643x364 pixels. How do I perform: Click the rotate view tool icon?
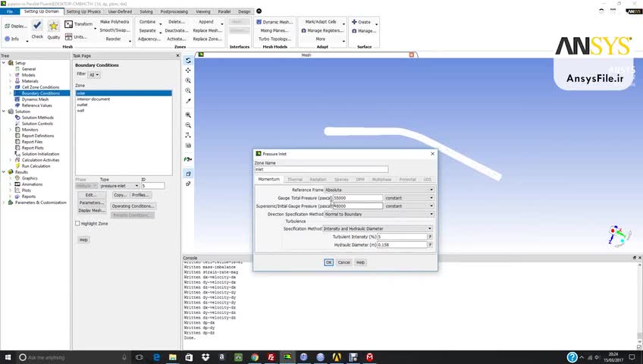click(x=188, y=61)
